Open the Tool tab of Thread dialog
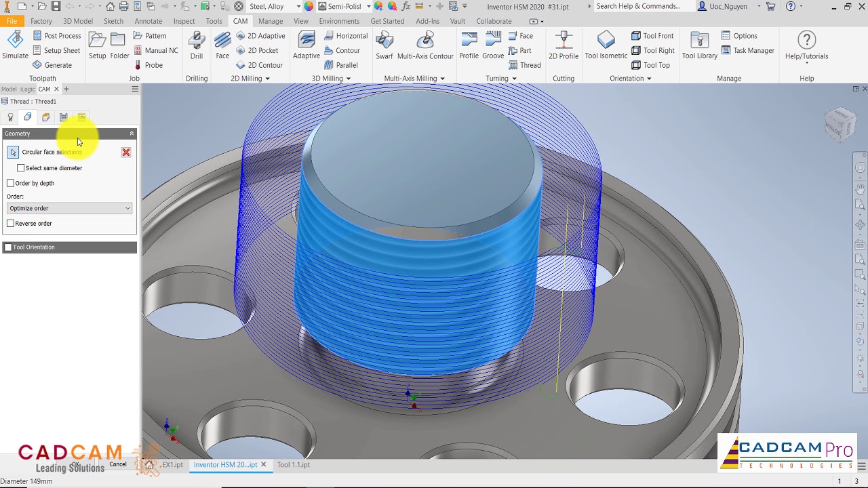 click(10, 117)
